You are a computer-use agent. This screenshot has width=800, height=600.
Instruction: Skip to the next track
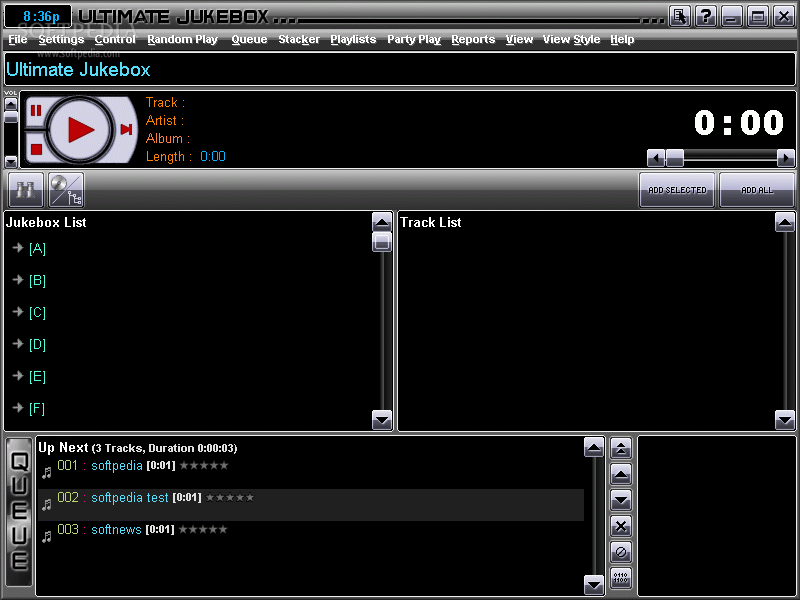coord(127,130)
